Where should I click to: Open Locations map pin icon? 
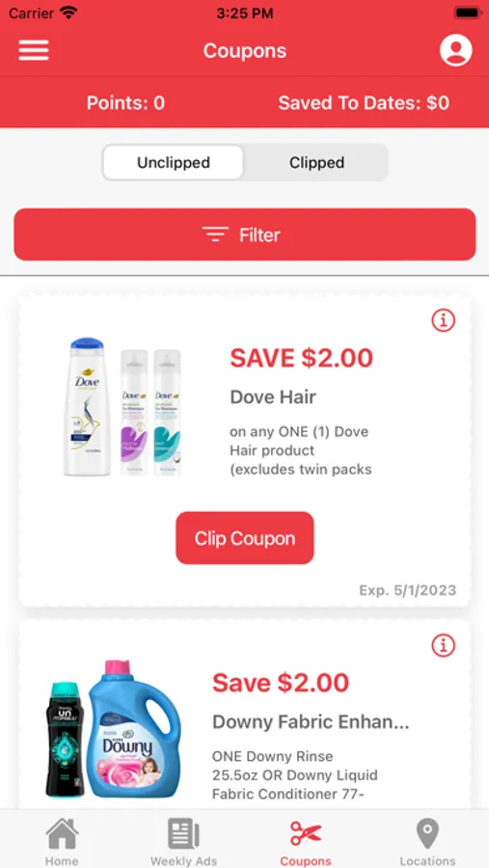coord(427,834)
